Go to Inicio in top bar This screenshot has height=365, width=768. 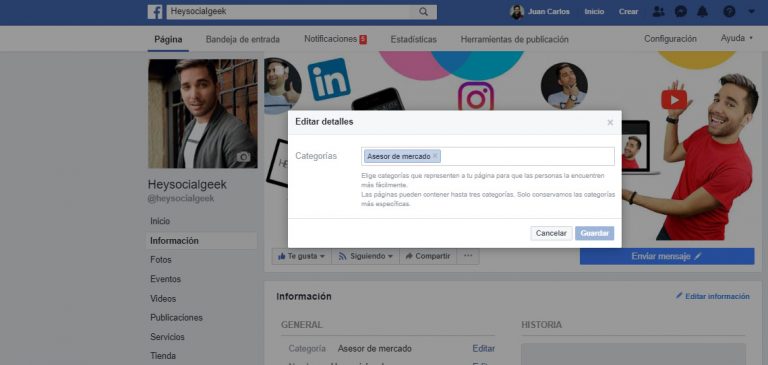point(594,12)
